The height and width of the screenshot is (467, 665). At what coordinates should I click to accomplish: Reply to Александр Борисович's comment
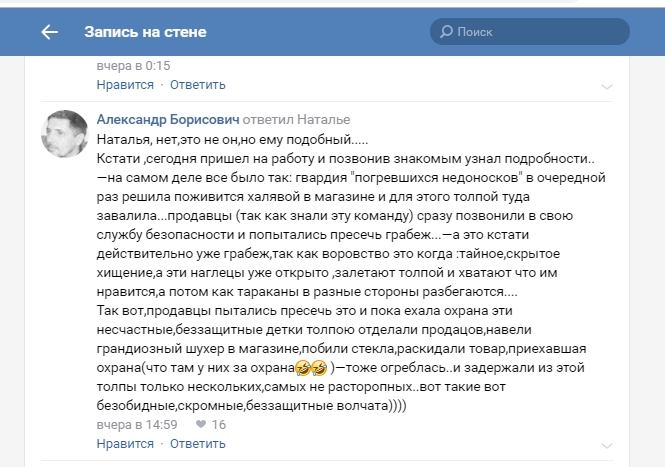[x=198, y=444]
